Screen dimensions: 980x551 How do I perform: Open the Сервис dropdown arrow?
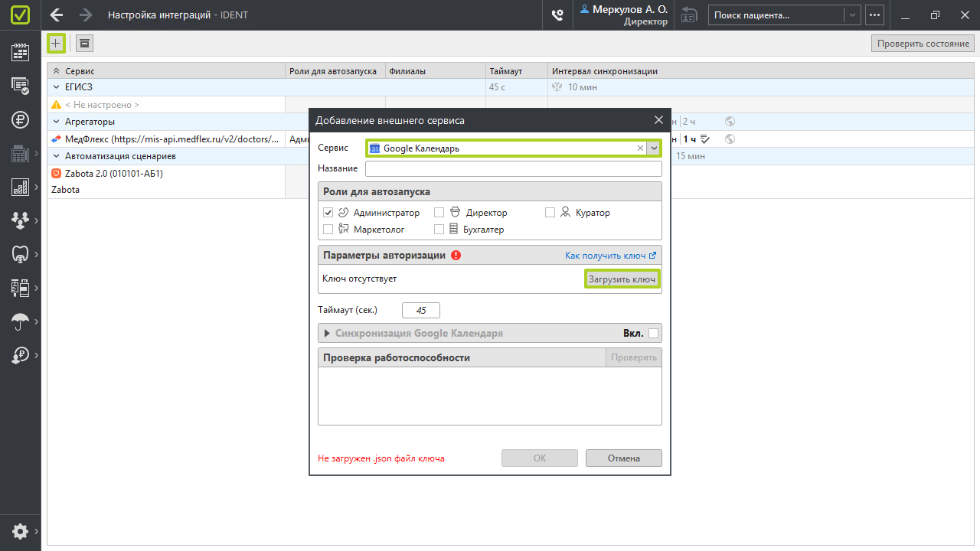[654, 148]
